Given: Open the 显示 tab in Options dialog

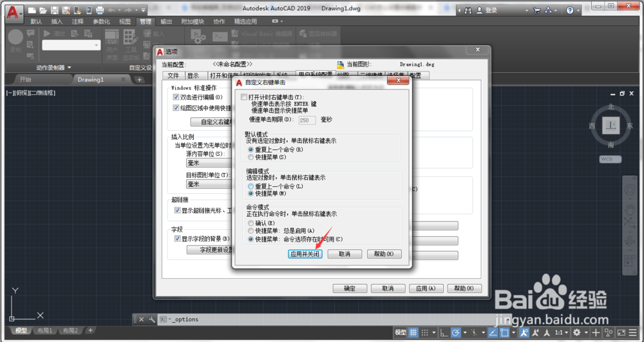Looking at the screenshot, I should point(193,75).
